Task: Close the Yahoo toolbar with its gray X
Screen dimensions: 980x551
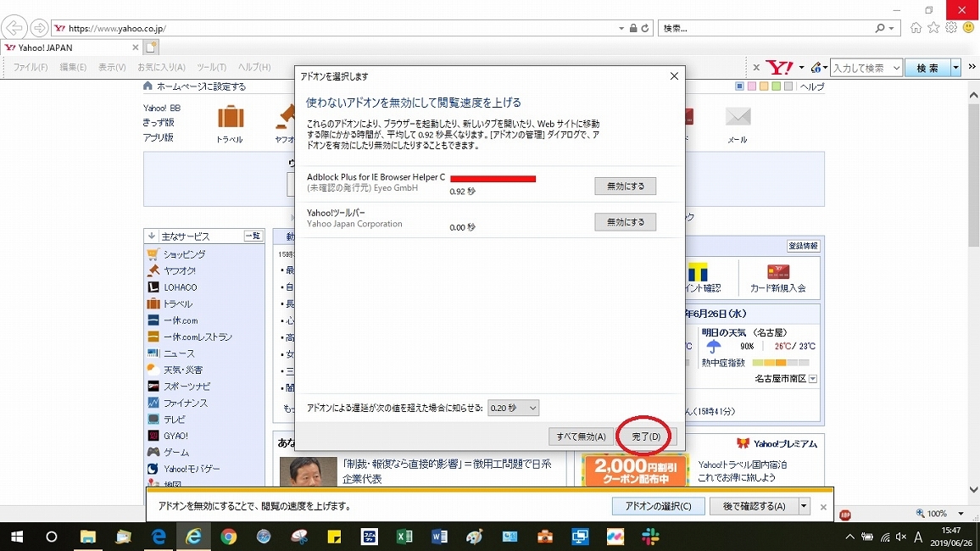Action: pyautogui.click(x=756, y=67)
